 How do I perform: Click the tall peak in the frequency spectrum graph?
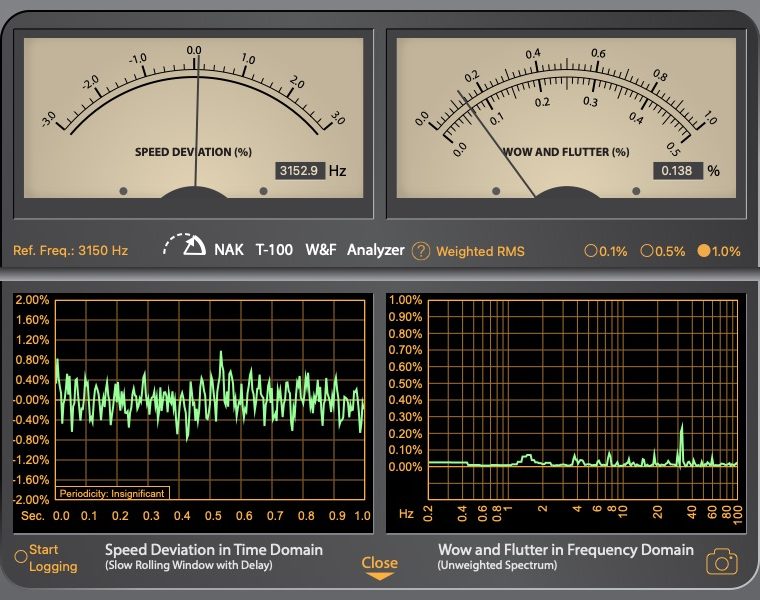point(681,443)
